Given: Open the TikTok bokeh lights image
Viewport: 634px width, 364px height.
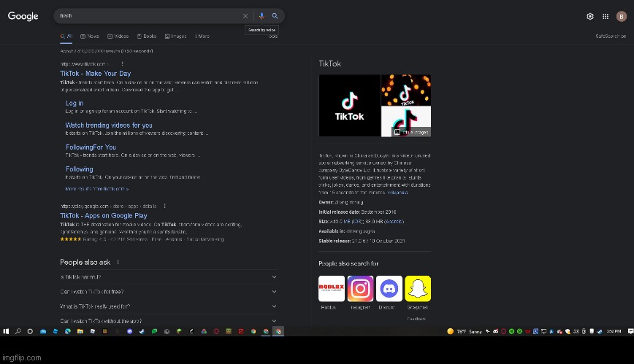Looking at the screenshot, I should 406,90.
